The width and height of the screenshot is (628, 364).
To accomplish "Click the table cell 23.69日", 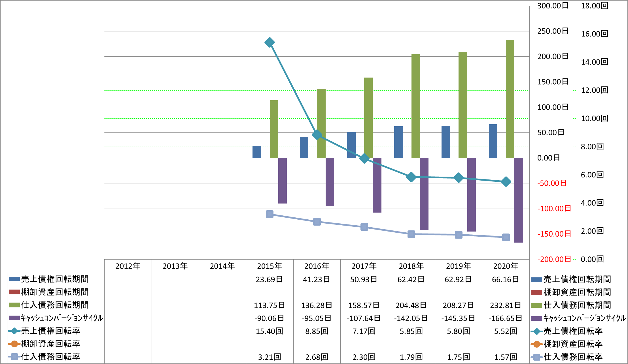I will [270, 279].
